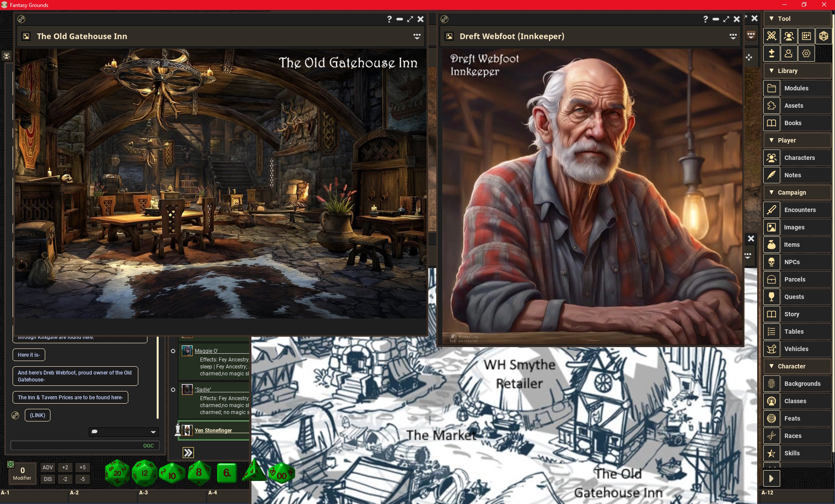Open the plus/minus modifiers tool
835x504 pixels.
click(x=772, y=53)
